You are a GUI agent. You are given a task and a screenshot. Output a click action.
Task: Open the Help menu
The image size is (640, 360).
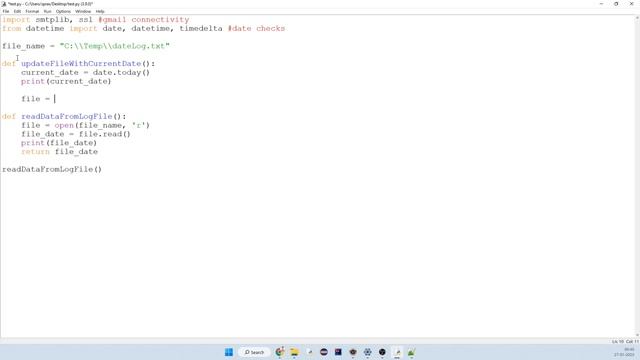(x=100, y=11)
